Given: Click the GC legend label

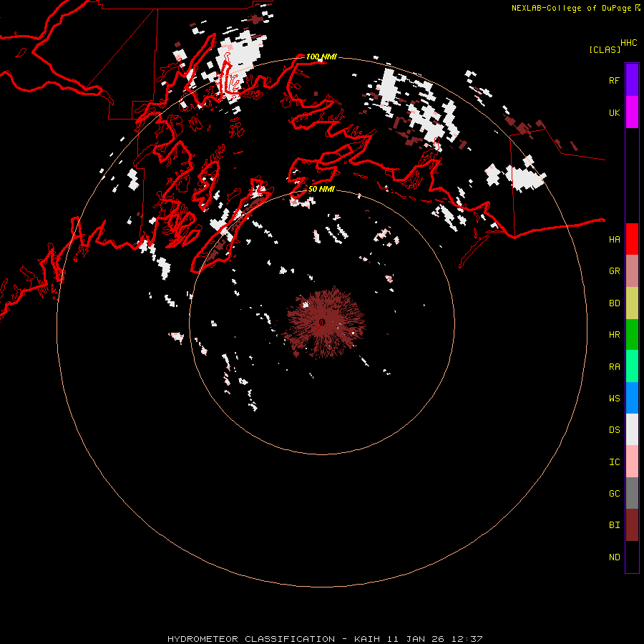Looking at the screenshot, I should coord(614,493).
